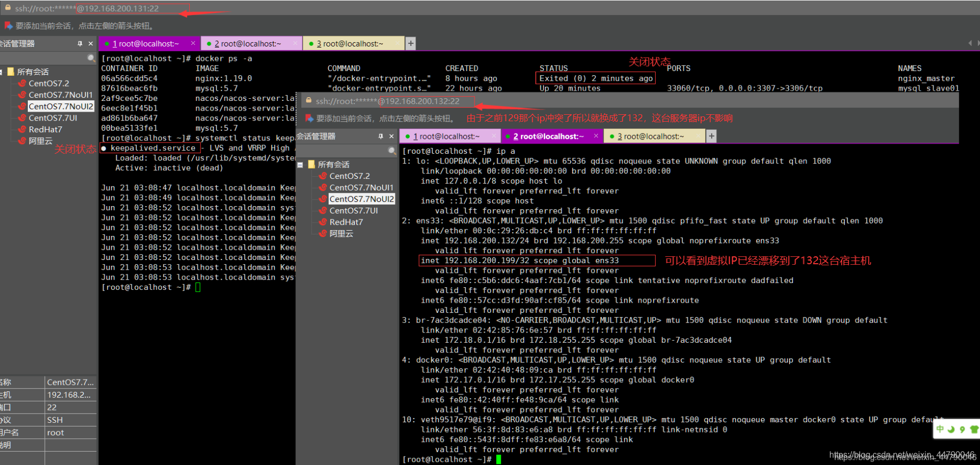This screenshot has height=465, width=980.
Task: Click the username value root in properties
Action: tap(56, 432)
